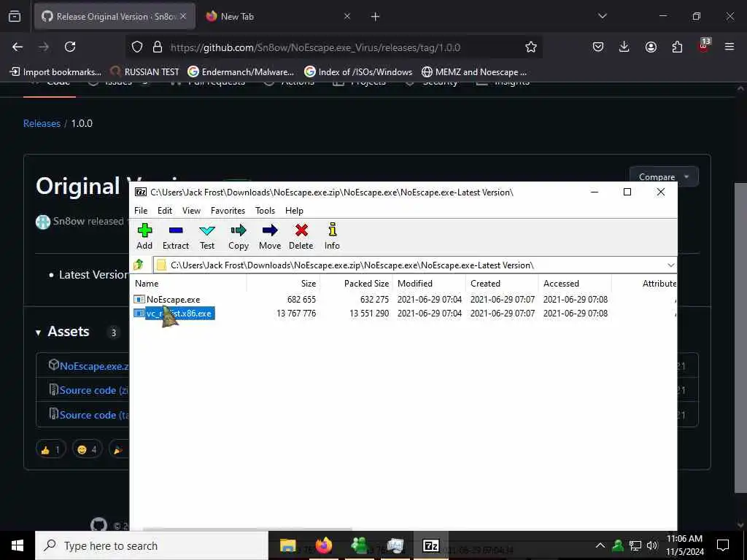Image resolution: width=747 pixels, height=560 pixels.
Task: Sort by the Packed Size column header
Action: click(356, 284)
